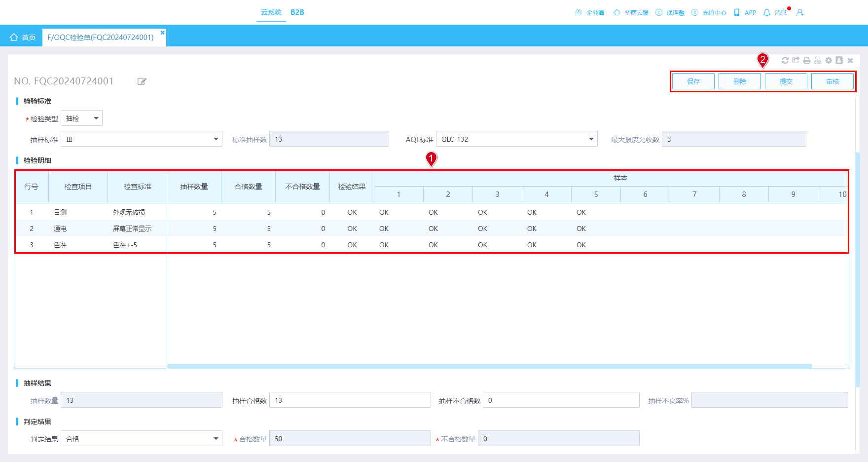The height and width of the screenshot is (462, 868).
Task: Refresh the form with the refresh icon
Action: point(785,60)
